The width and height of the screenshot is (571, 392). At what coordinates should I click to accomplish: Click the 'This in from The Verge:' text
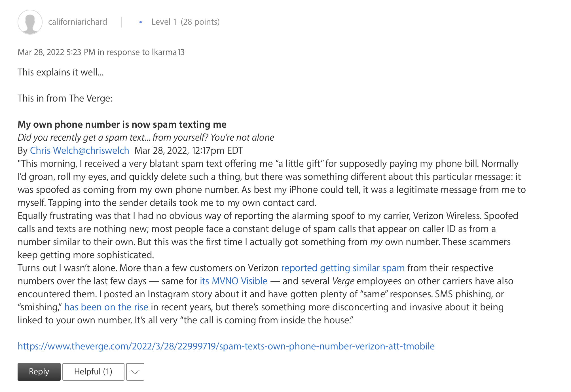click(65, 98)
